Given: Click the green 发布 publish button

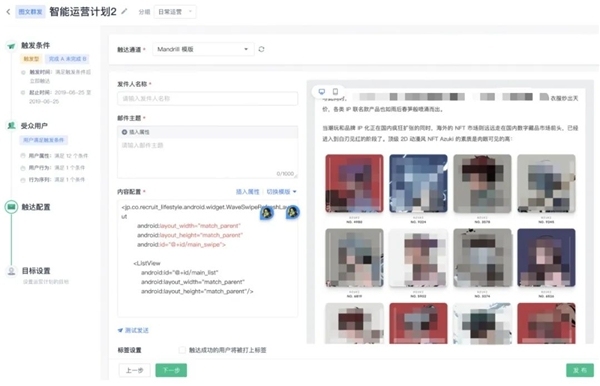Looking at the screenshot, I should 580,370.
